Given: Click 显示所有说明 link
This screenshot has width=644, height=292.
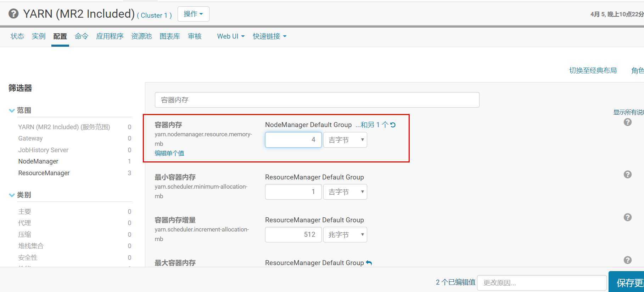Looking at the screenshot, I should coord(628,112).
